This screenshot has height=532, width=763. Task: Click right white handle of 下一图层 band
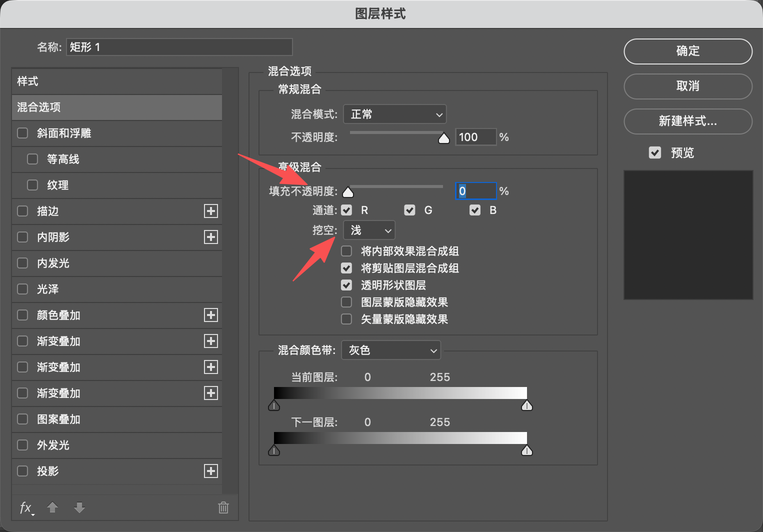(527, 450)
